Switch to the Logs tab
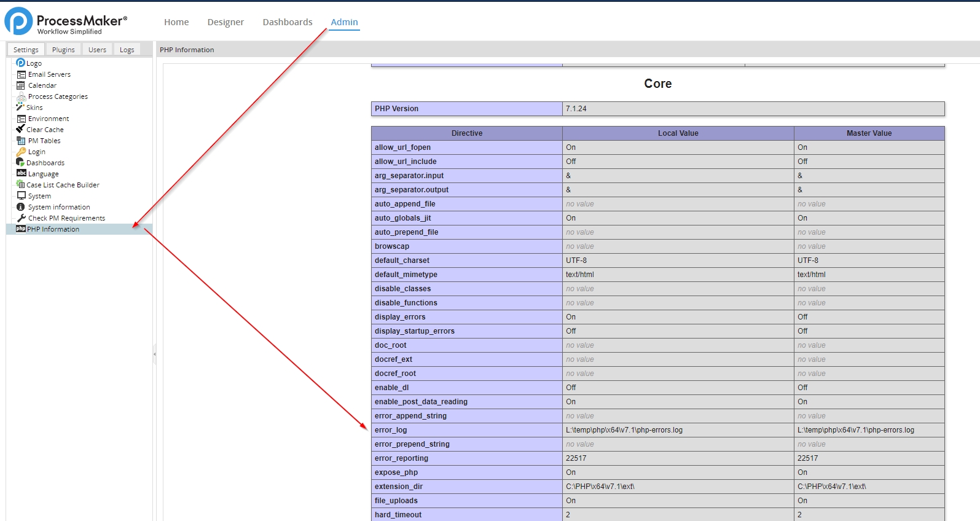980x521 pixels. (x=127, y=50)
